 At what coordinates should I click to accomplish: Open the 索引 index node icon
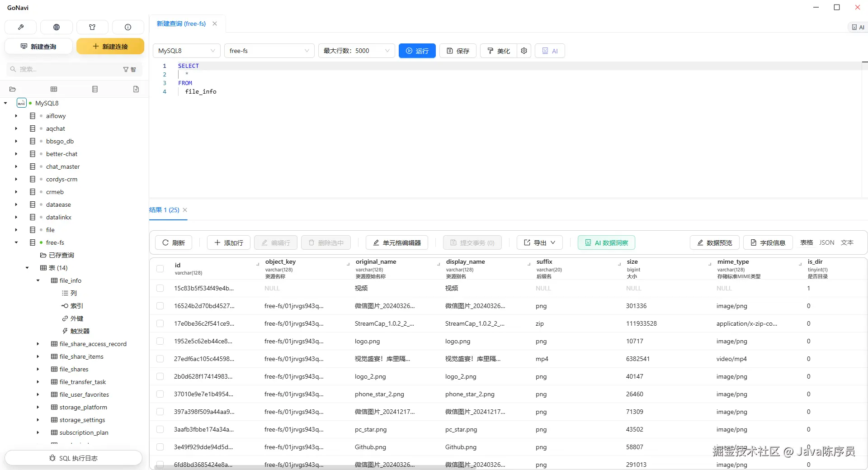coord(65,306)
